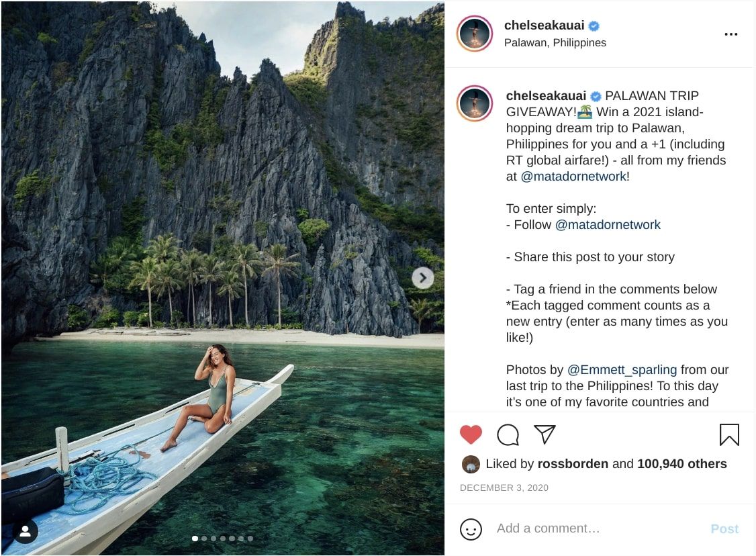Open the chelseakauai username in header
The height and width of the screenshot is (556, 756).
544,26
